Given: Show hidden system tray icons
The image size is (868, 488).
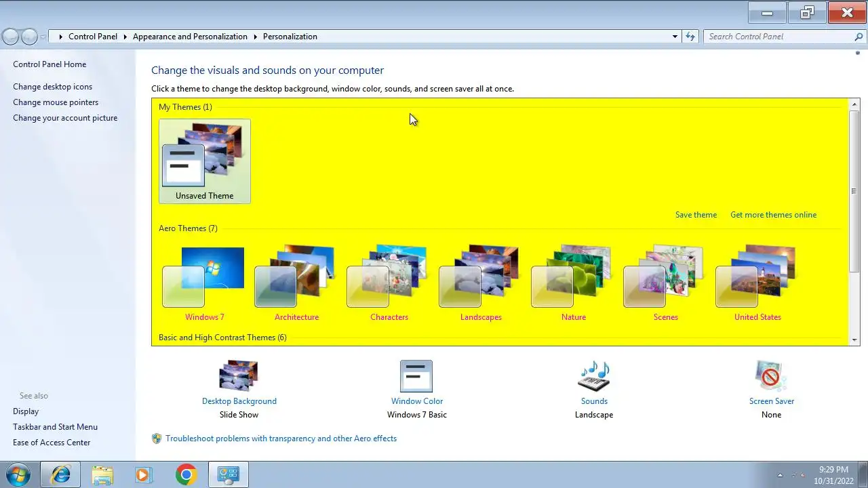Looking at the screenshot, I should tap(780, 475).
